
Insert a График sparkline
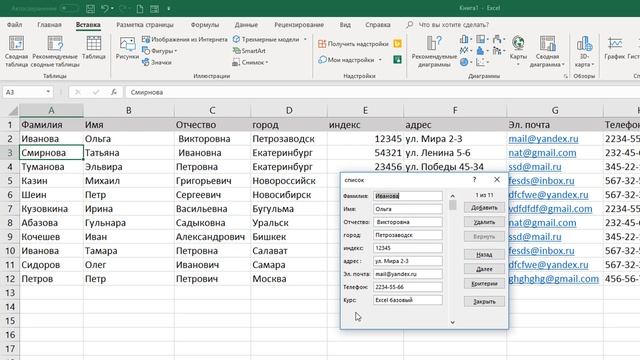click(x=615, y=48)
